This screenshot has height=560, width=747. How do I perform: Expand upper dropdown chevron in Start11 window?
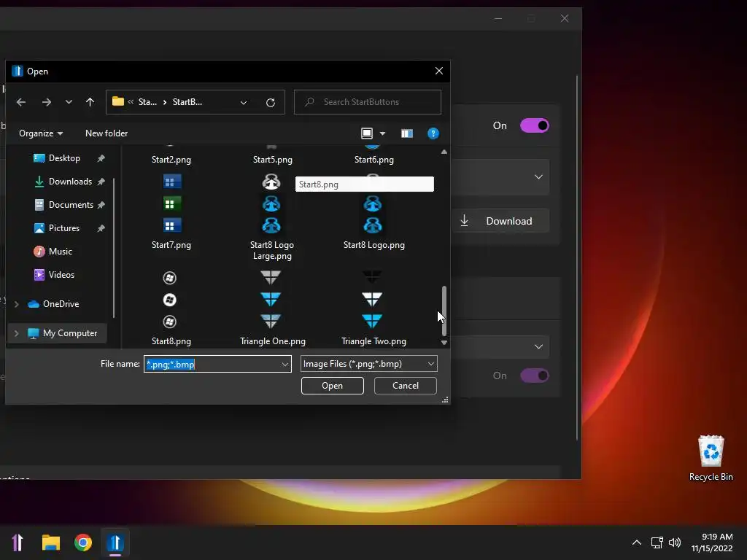[x=538, y=177]
